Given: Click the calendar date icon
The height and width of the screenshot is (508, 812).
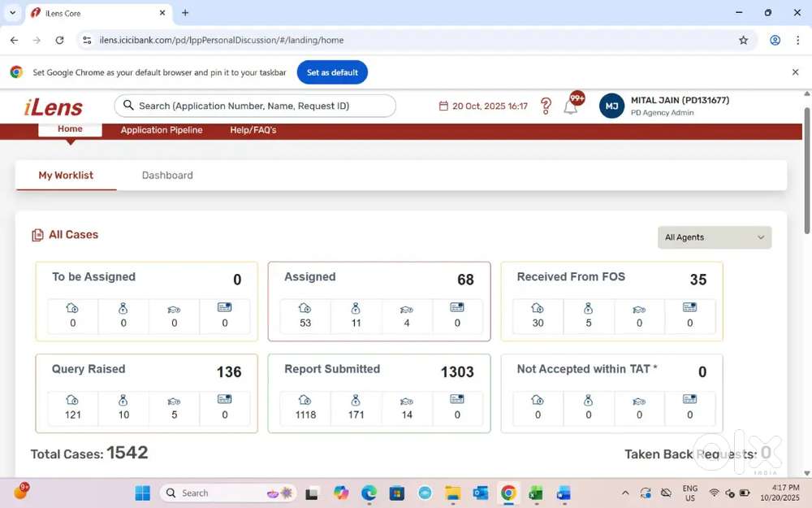Looking at the screenshot, I should (443, 106).
